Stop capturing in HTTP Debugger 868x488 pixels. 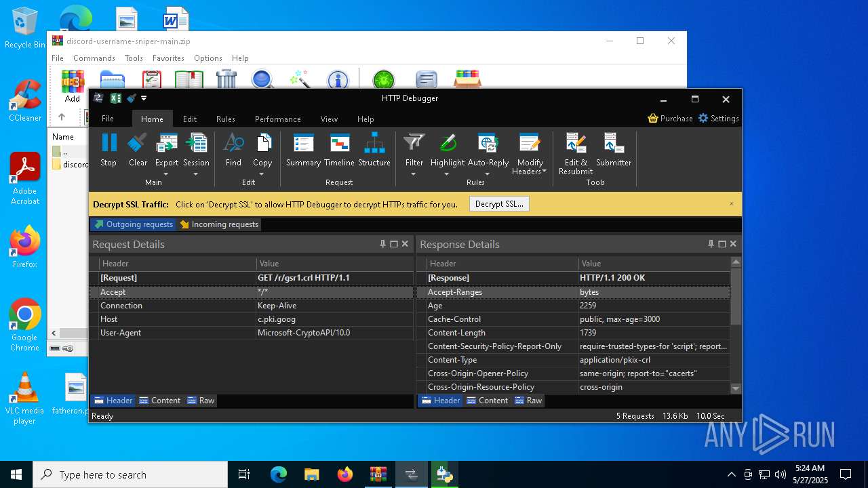pyautogui.click(x=108, y=150)
